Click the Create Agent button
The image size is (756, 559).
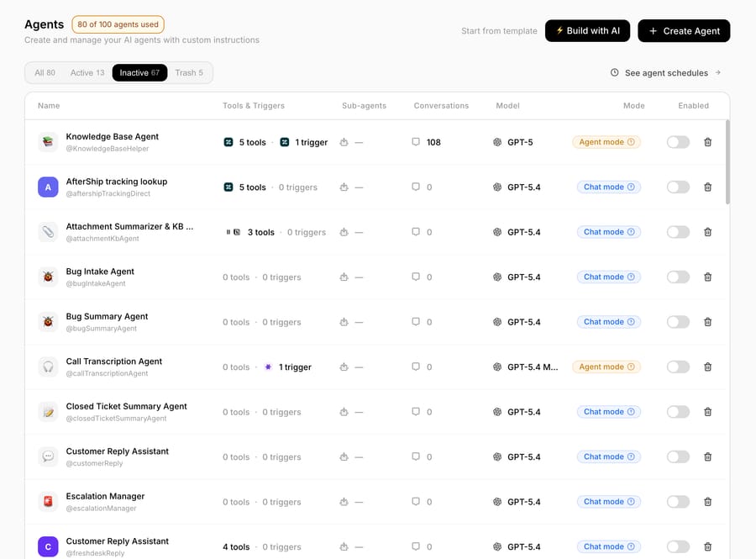pos(684,31)
